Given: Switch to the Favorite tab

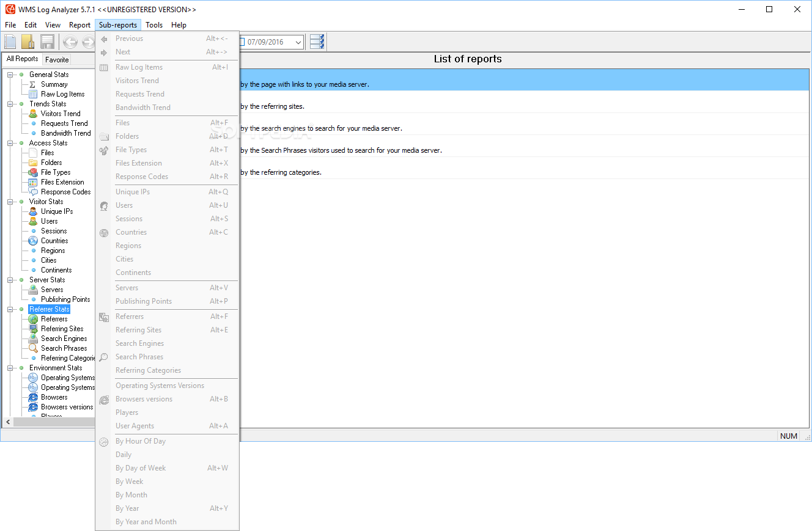Looking at the screenshot, I should click(x=57, y=60).
